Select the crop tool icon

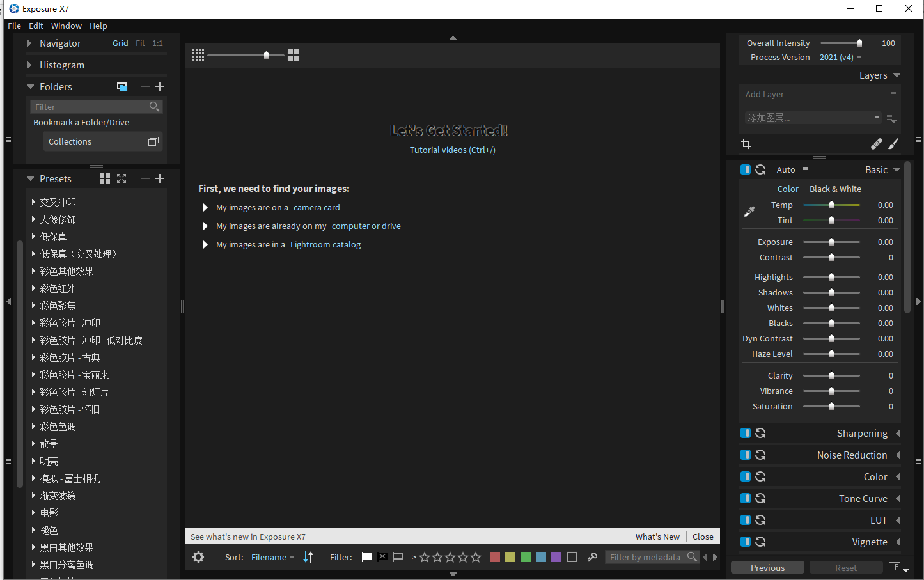coord(746,144)
